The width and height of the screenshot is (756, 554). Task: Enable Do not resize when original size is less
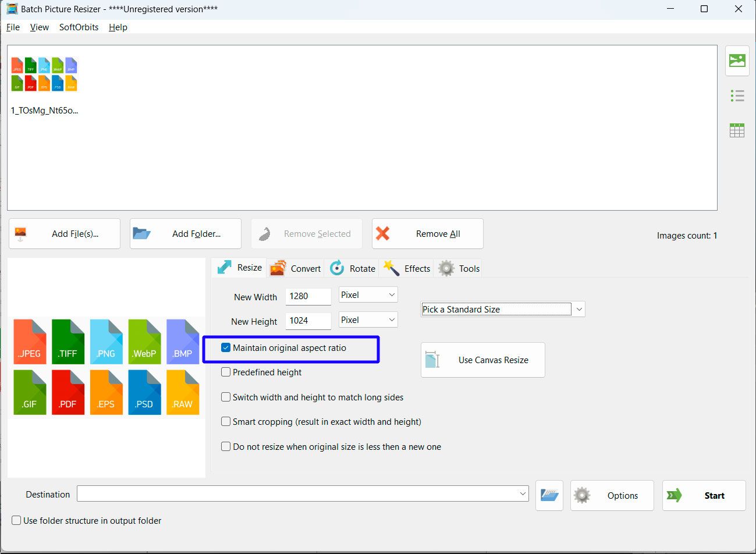[x=226, y=447]
